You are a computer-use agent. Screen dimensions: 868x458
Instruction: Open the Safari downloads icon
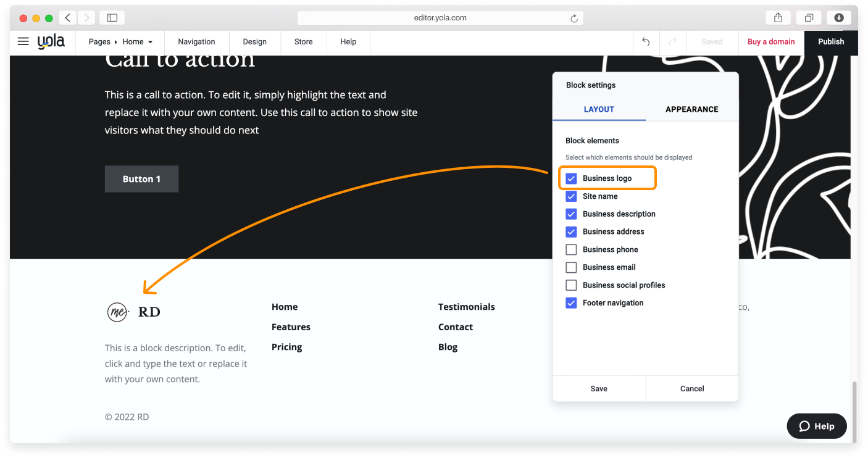pyautogui.click(x=838, y=18)
